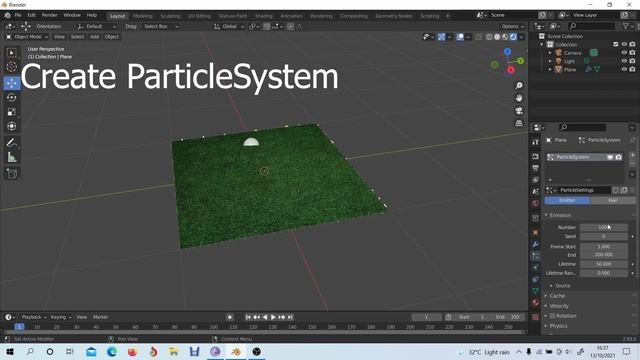
Task: Select the Emitter particle type button
Action: point(567,200)
